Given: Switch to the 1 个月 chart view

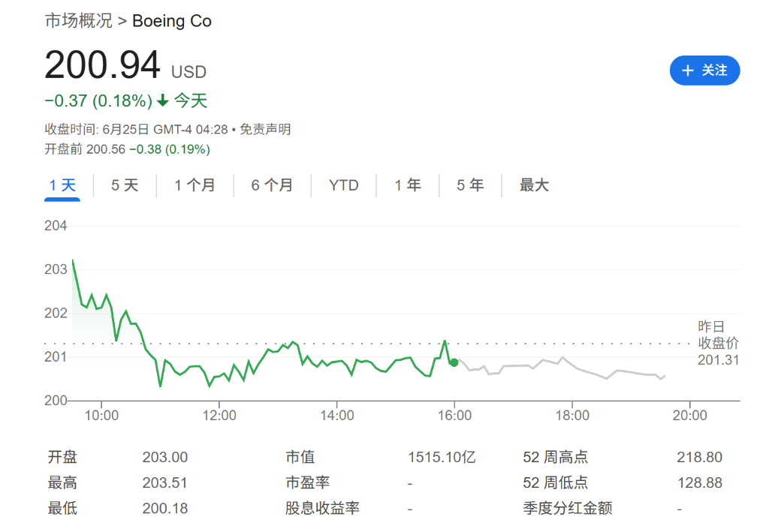Looking at the screenshot, I should [195, 185].
